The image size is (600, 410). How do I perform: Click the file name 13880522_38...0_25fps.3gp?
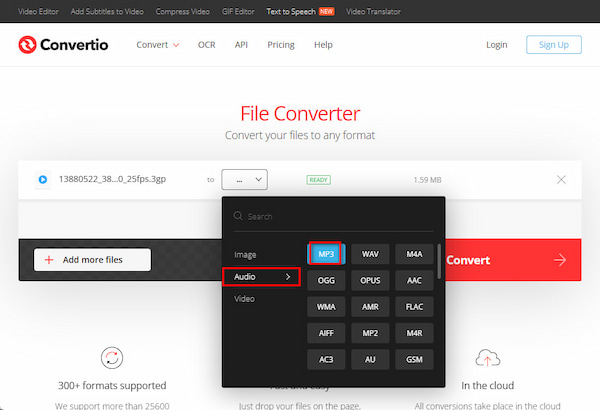click(112, 179)
